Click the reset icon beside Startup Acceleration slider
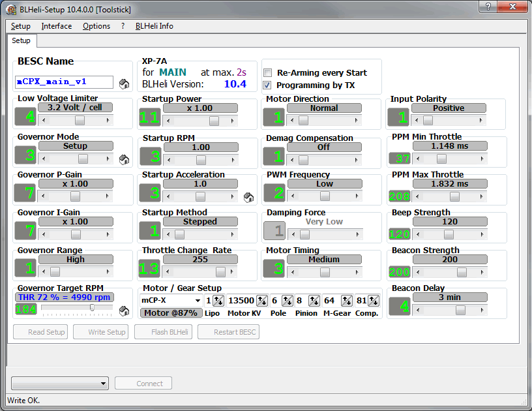This screenshot has height=411, width=532. 248,197
